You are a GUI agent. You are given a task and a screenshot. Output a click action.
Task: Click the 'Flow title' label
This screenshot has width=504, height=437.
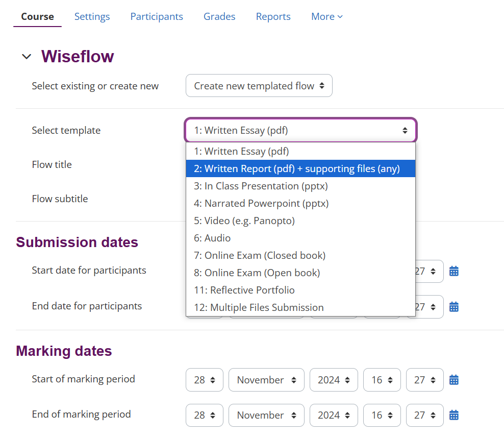52,164
